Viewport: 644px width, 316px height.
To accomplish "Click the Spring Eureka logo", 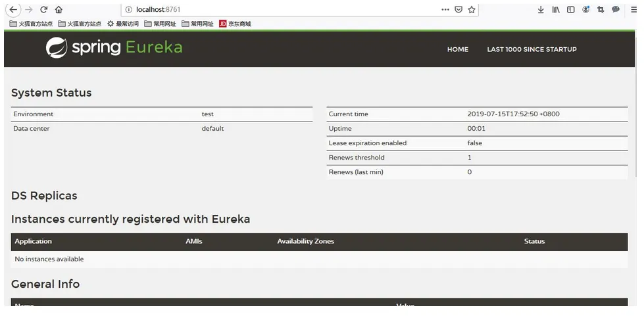I will pos(114,47).
